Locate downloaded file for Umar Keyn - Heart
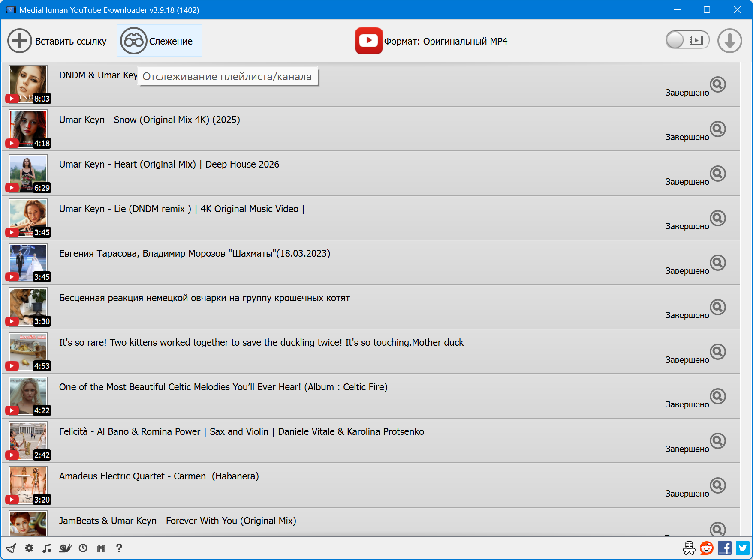 tap(717, 174)
